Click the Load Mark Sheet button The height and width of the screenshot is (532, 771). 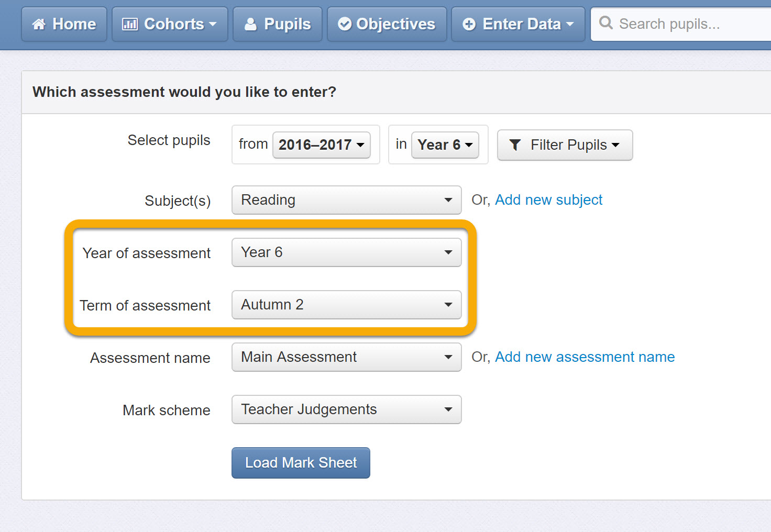[301, 463]
